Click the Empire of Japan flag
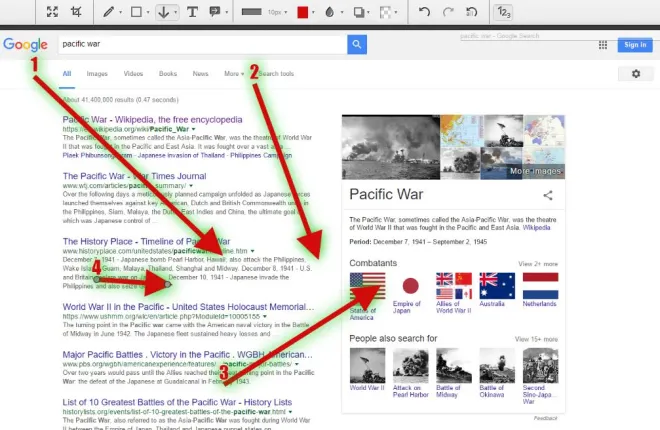The height and width of the screenshot is (430, 660). coord(410,286)
